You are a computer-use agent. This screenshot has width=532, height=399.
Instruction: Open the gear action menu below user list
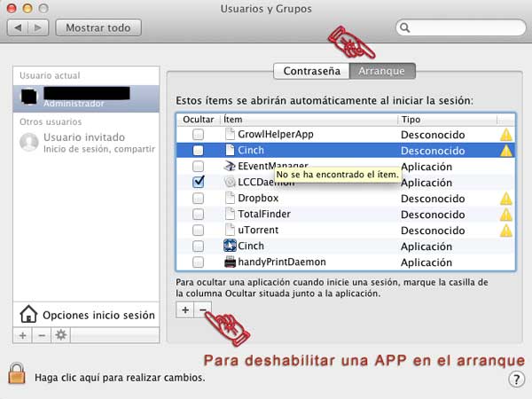tap(60, 335)
